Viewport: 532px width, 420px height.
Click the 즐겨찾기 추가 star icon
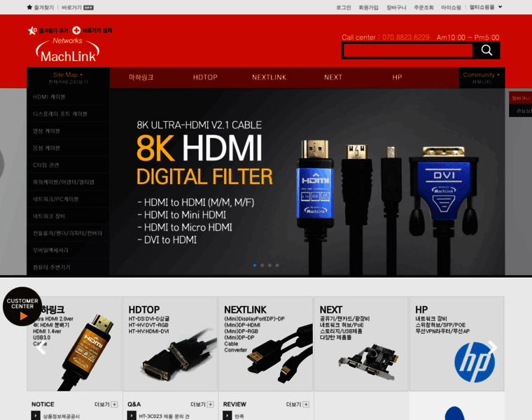coord(32,31)
